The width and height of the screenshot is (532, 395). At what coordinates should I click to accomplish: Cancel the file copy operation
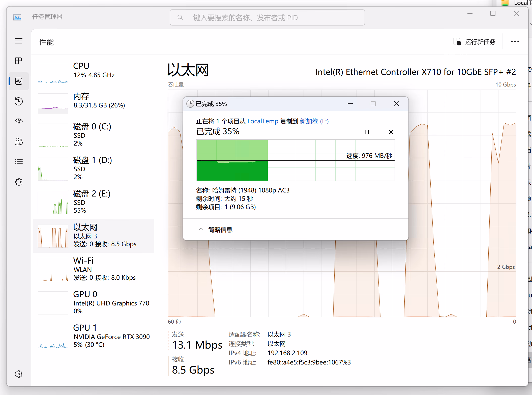(391, 132)
